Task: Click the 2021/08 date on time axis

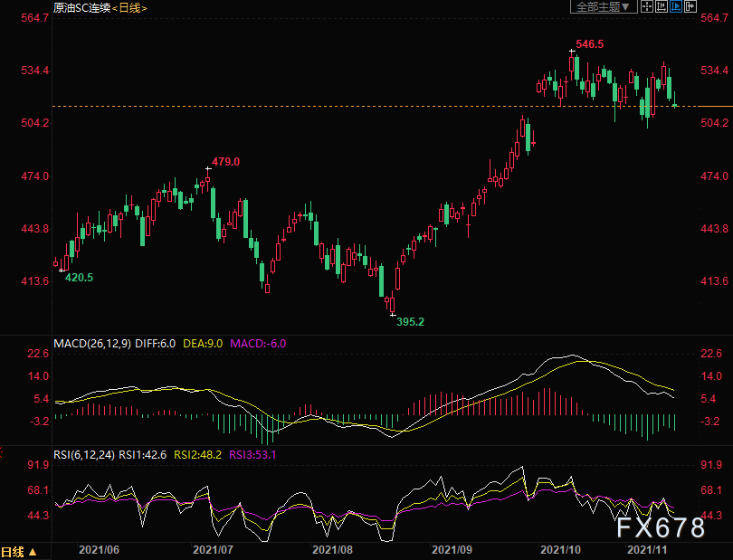Action: (x=332, y=550)
